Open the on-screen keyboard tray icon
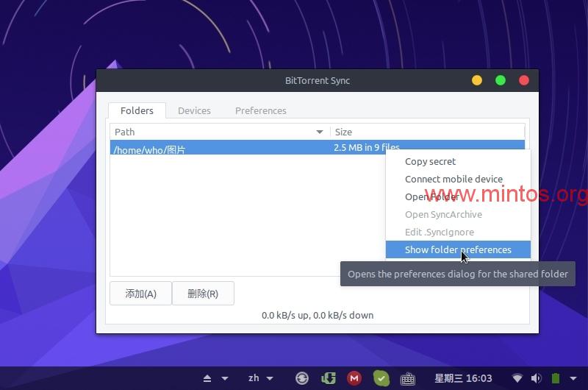 click(408, 379)
